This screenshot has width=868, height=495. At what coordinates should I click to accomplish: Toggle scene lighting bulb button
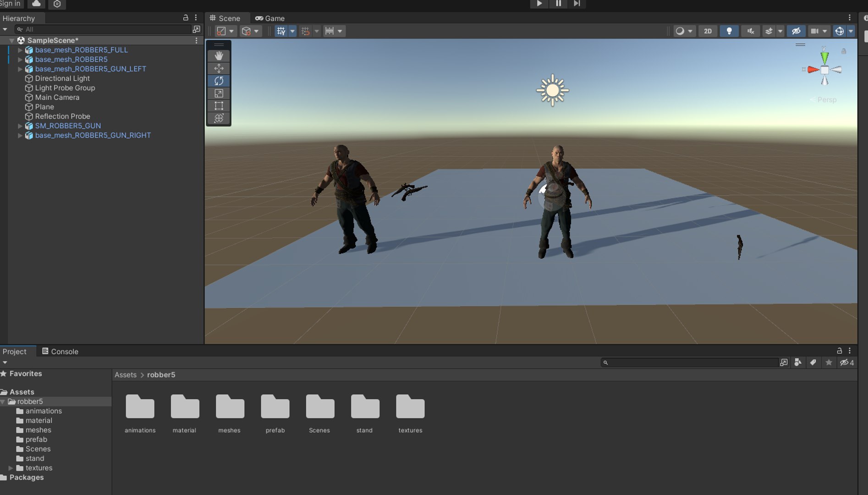pos(729,31)
